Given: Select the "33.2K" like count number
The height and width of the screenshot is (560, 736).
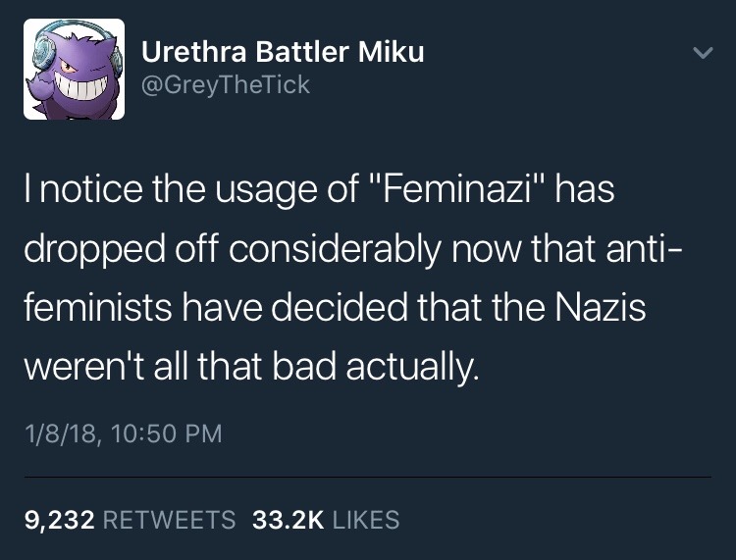Looking at the screenshot, I should 289,519.
